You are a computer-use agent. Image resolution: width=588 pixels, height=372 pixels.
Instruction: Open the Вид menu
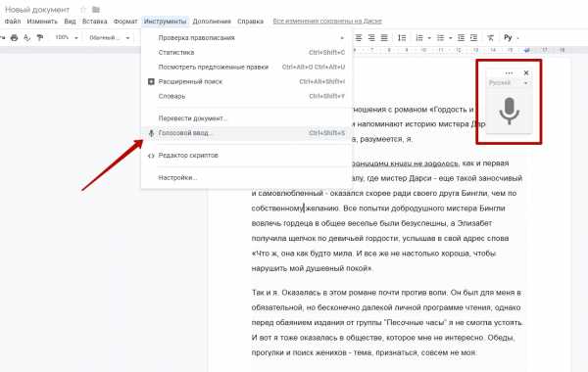tap(70, 22)
